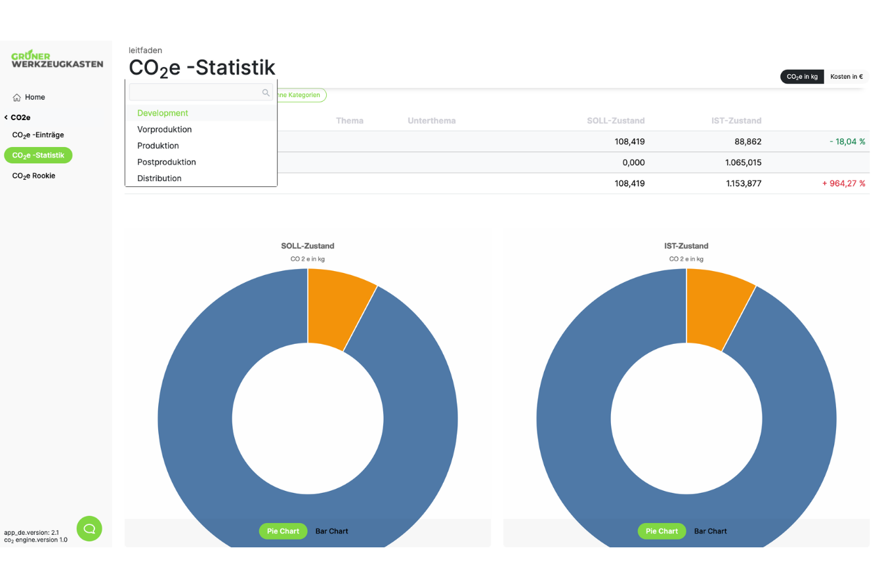Switch units to Kosten in €

(x=846, y=77)
